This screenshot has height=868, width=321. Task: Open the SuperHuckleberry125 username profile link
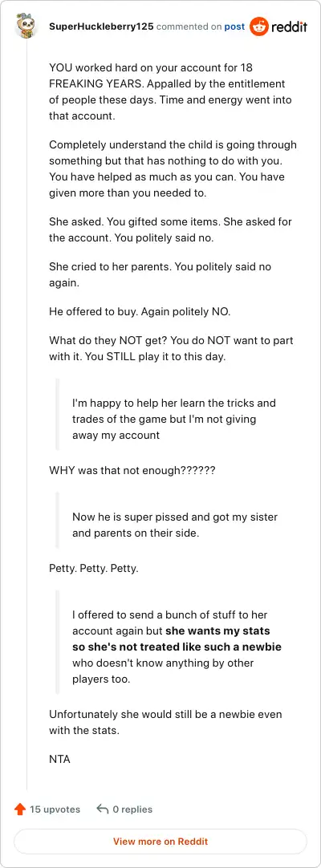coord(102,26)
